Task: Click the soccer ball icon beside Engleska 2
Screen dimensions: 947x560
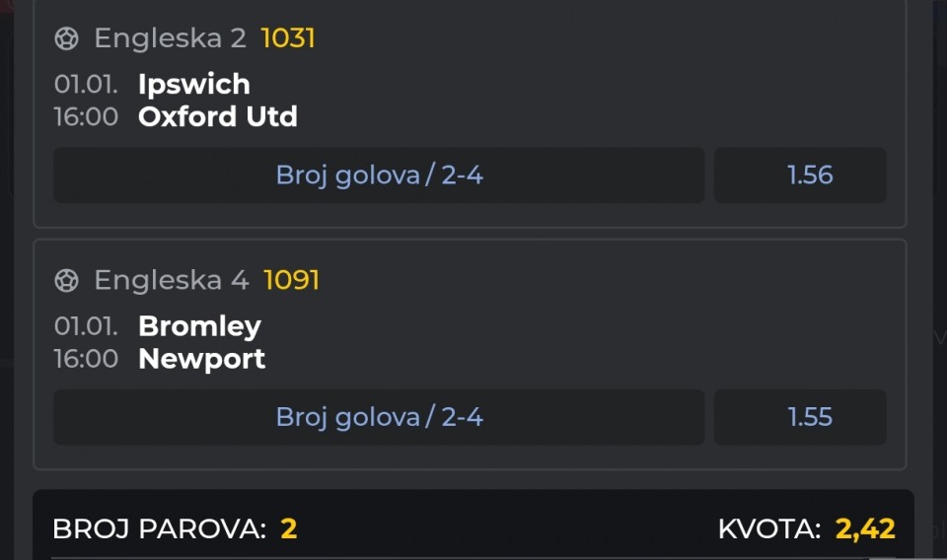Action: (x=66, y=38)
